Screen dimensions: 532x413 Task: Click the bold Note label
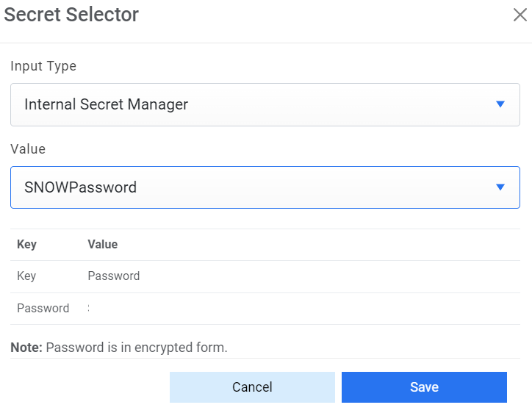(26, 348)
